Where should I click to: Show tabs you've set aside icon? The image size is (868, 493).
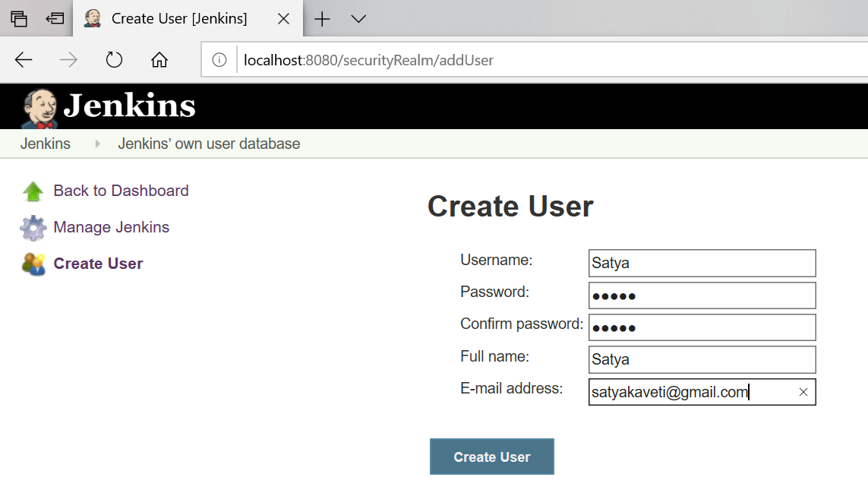[19, 19]
